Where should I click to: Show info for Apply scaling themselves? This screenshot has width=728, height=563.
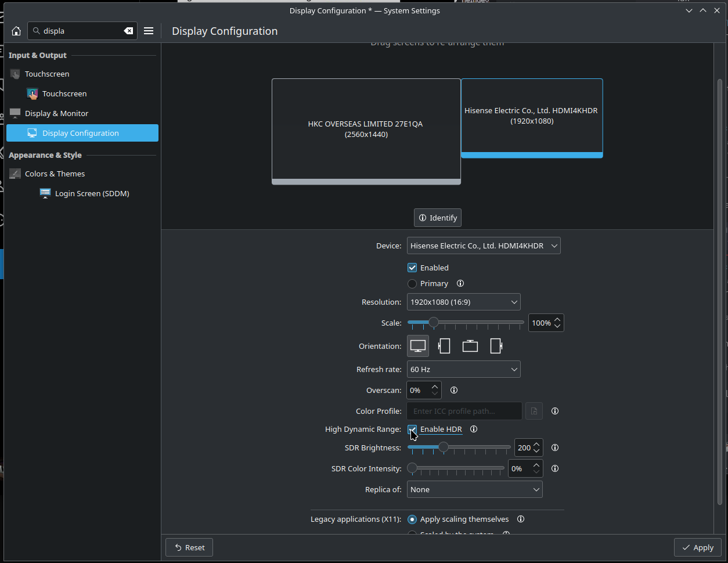click(x=521, y=519)
